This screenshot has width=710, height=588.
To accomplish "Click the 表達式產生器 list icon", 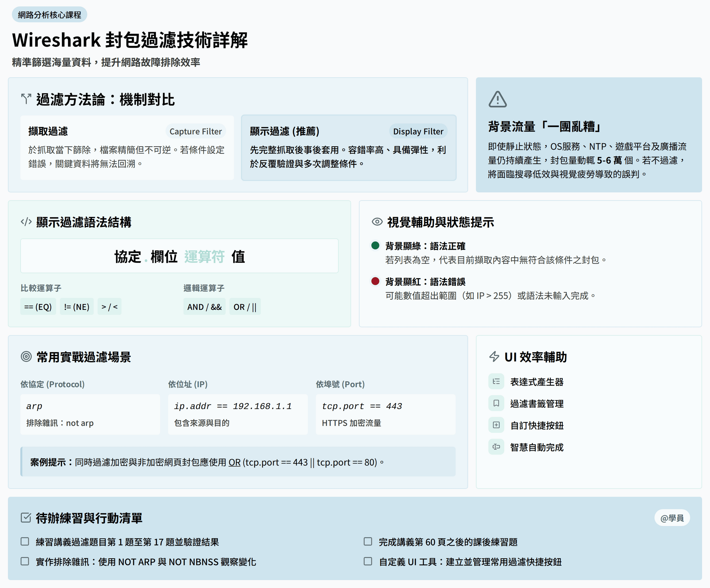I will pos(496,381).
